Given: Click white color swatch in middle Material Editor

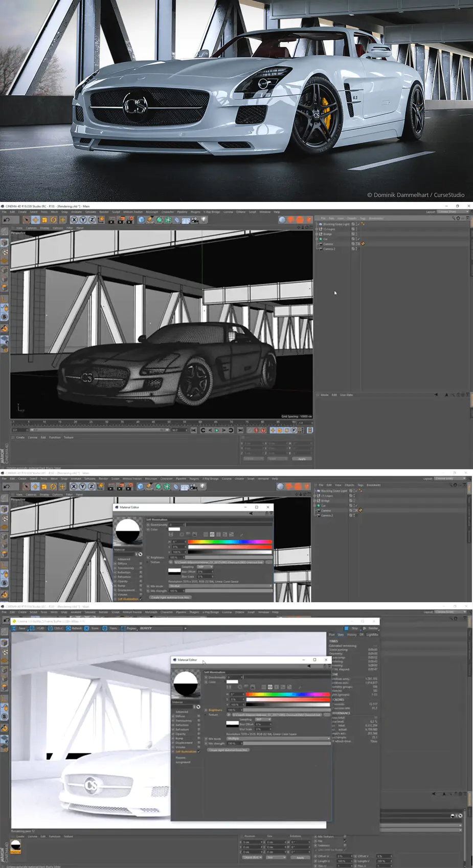Looking at the screenshot, I should (174, 529).
